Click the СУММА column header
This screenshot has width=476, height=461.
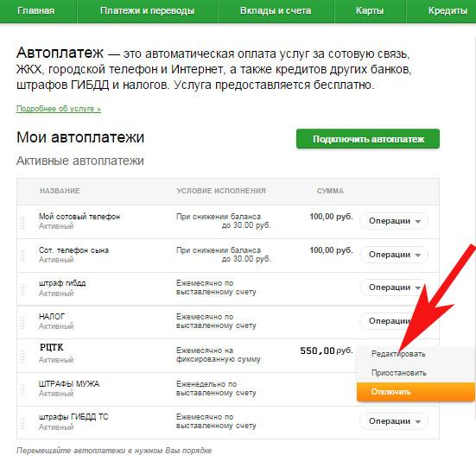[330, 191]
